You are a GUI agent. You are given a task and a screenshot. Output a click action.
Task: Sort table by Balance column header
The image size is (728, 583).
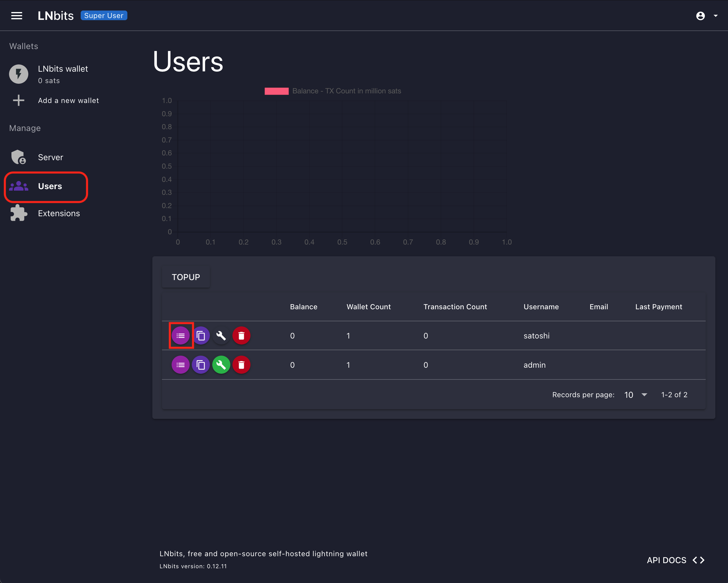(303, 307)
